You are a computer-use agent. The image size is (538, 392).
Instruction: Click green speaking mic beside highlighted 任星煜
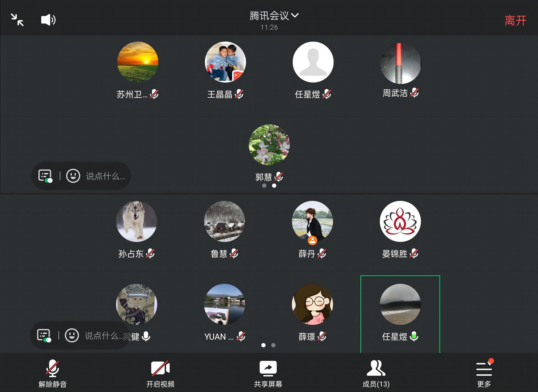tap(414, 336)
